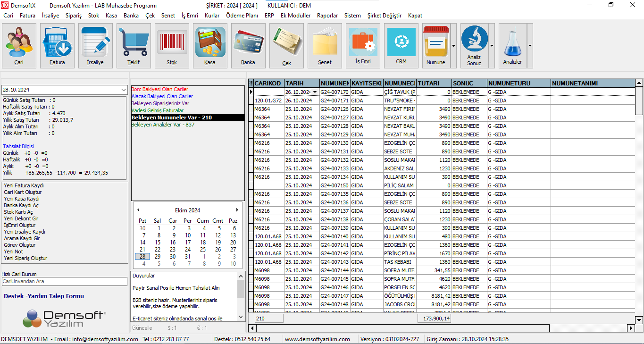This screenshot has width=644, height=344.
Task: Select Bekleyen Siparişleriniz Var entry
Action: click(160, 103)
